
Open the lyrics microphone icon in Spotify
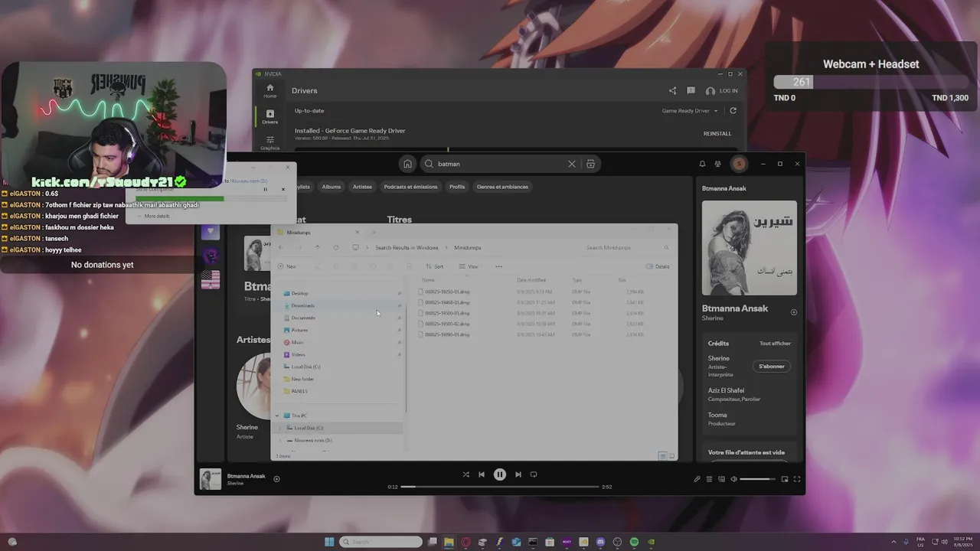pyautogui.click(x=697, y=479)
